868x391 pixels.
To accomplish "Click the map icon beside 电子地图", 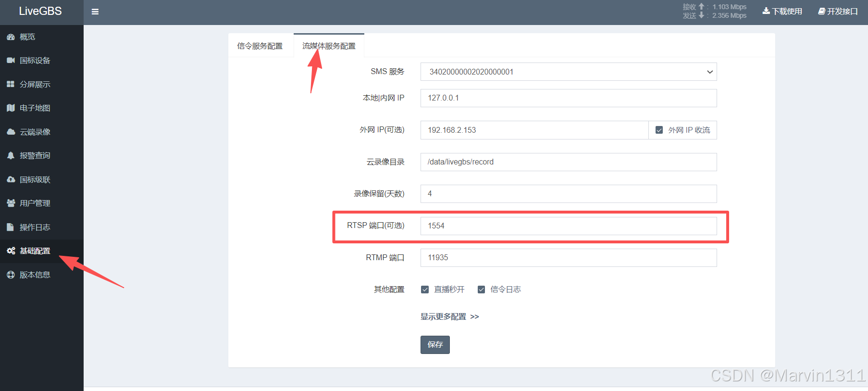I will [x=11, y=108].
